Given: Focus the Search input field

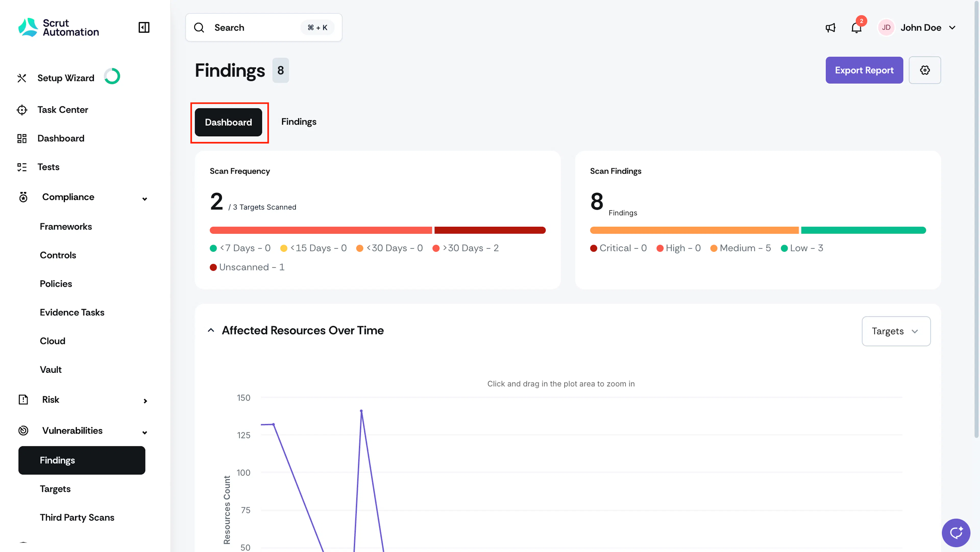Looking at the screenshot, I should 264,27.
